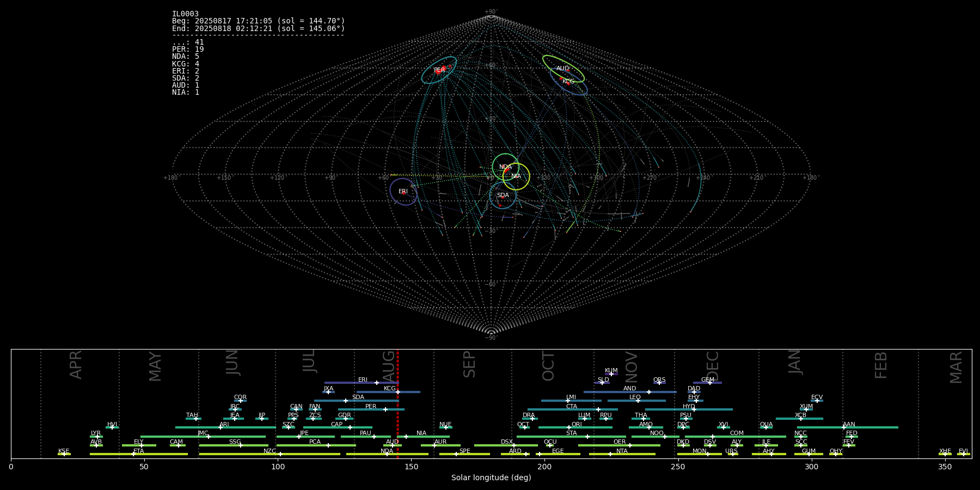Click the ORI shower bar in the timeline
The height and width of the screenshot is (490, 980).
(575, 427)
